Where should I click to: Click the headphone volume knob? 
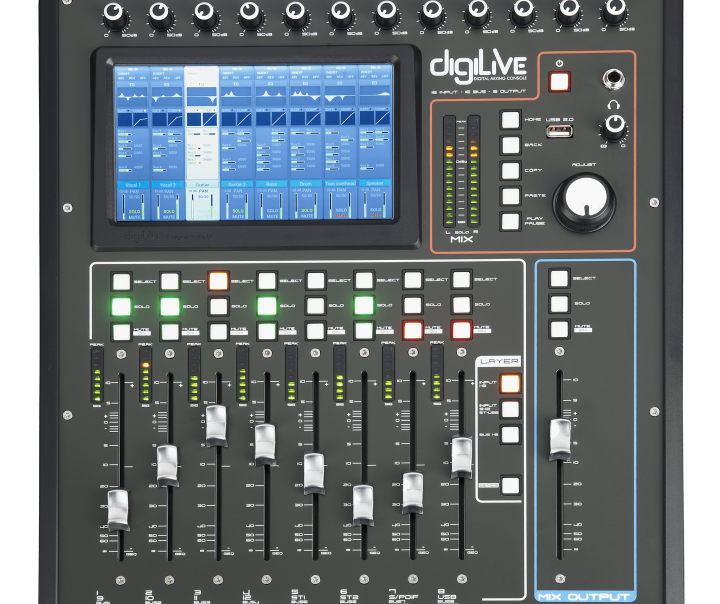coord(612,126)
